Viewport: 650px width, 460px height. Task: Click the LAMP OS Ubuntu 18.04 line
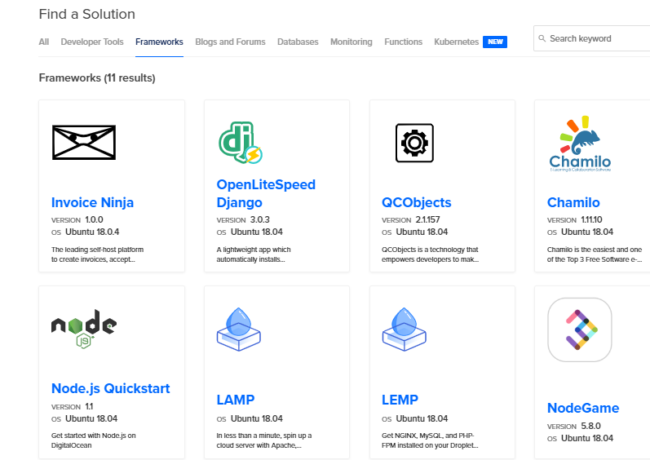250,419
